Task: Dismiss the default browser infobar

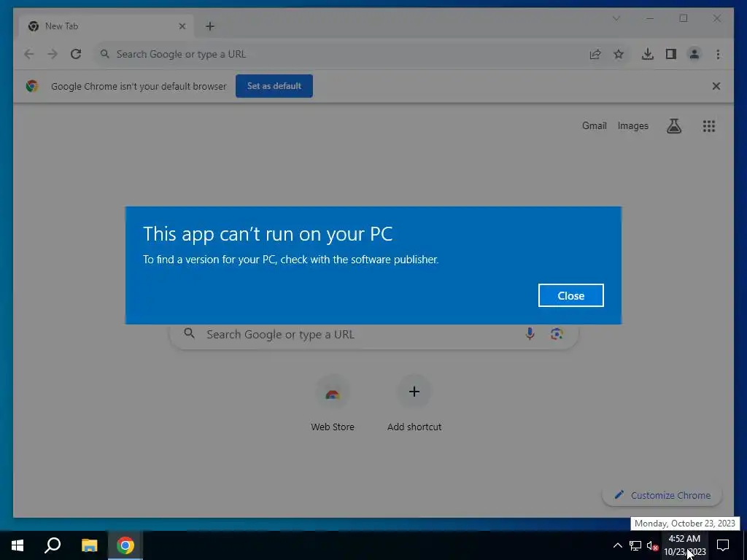Action: tap(716, 86)
